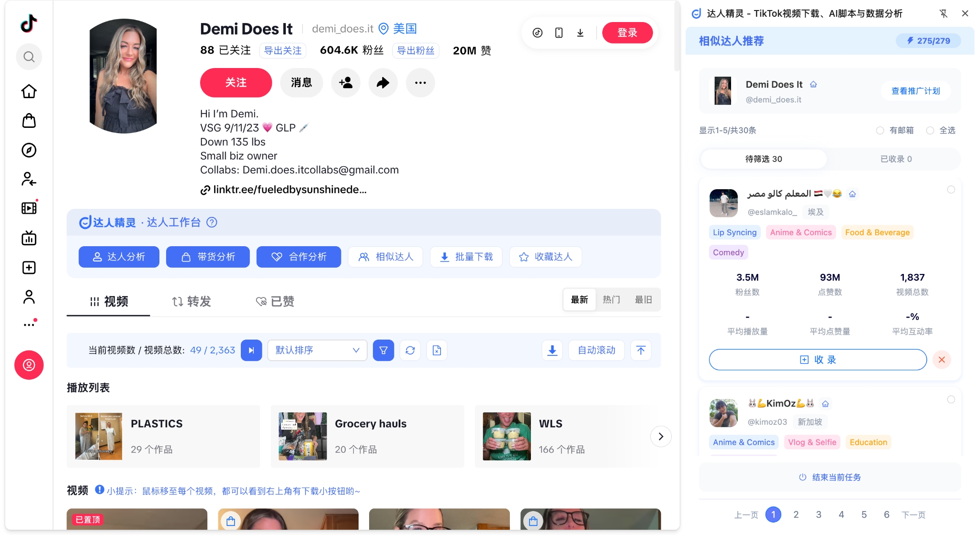Toggle 有邮箱 filter radio

[x=880, y=130]
